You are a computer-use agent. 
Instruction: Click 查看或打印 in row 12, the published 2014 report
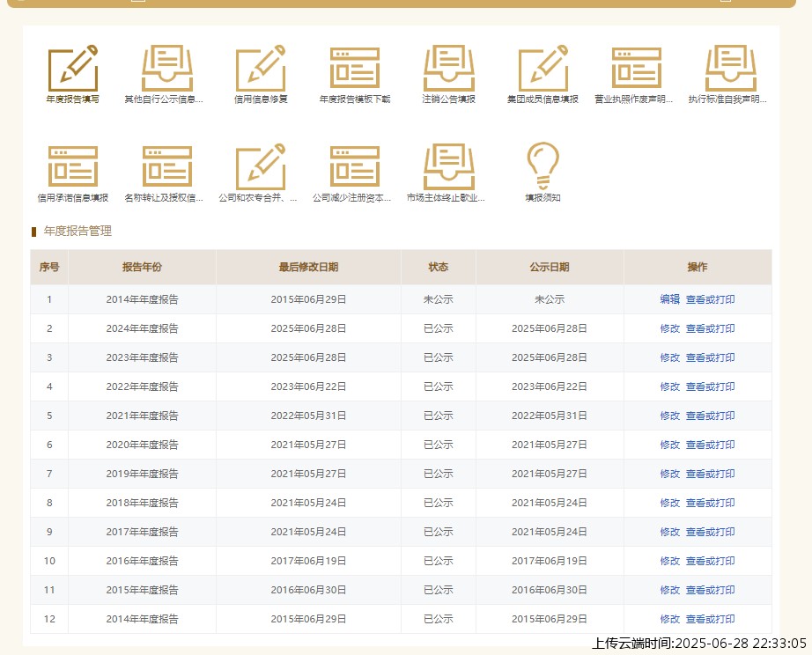pyautogui.click(x=710, y=618)
